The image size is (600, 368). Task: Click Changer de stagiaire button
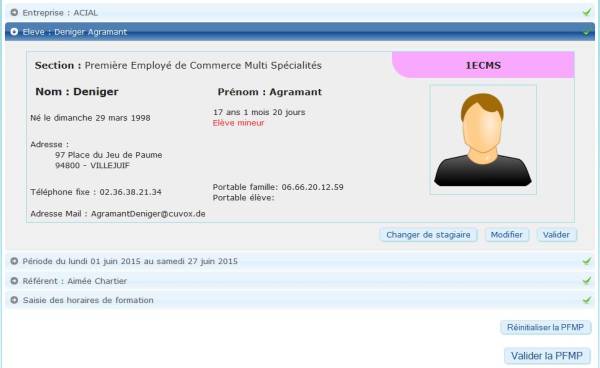coord(428,235)
